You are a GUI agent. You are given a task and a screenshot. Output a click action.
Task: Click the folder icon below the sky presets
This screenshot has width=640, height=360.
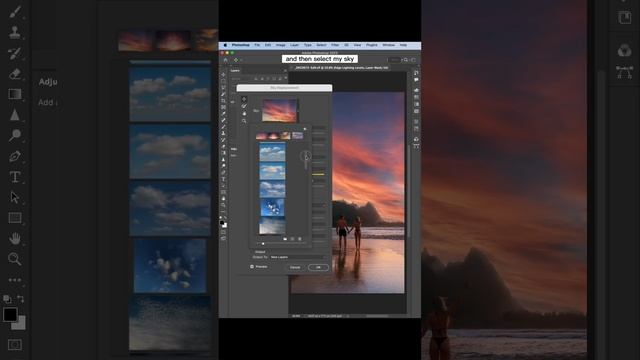point(285,239)
